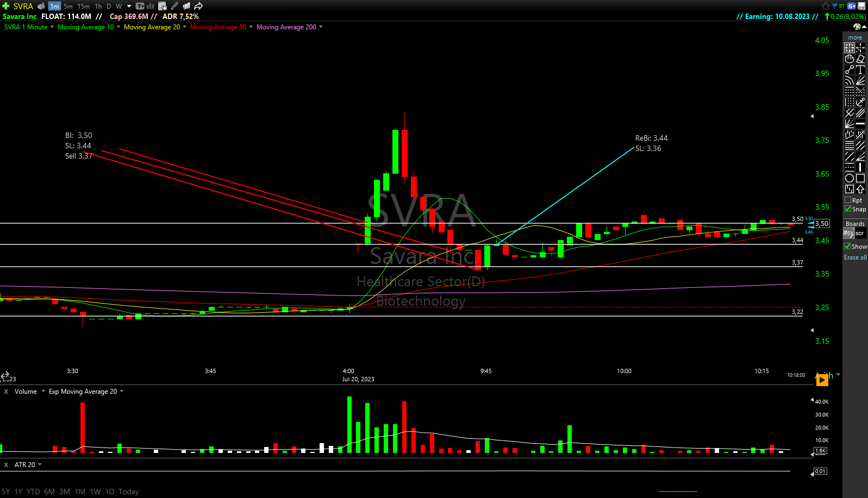
Task: Select the eraser drawing tool
Action: click(860, 59)
